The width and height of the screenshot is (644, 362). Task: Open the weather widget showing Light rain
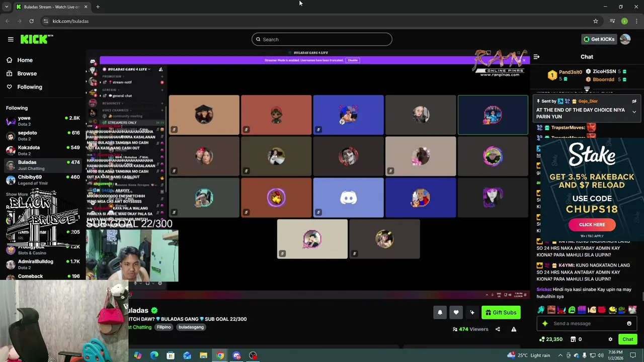pos(529,355)
